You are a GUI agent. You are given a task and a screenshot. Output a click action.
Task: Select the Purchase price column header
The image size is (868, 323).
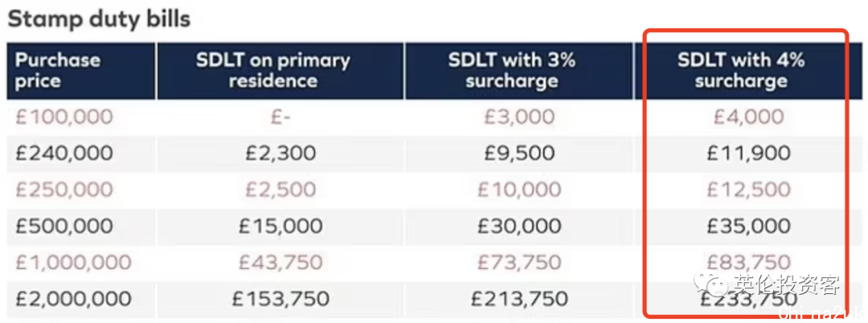point(58,70)
